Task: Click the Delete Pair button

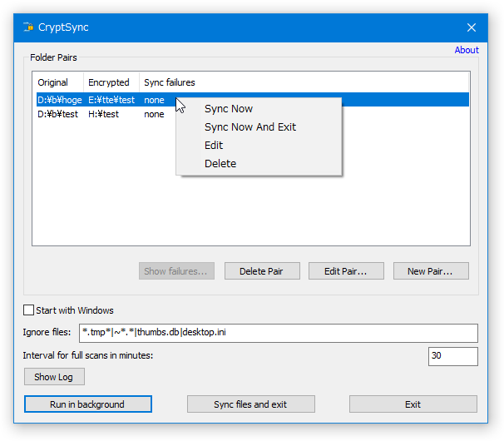Action: pyautogui.click(x=262, y=270)
